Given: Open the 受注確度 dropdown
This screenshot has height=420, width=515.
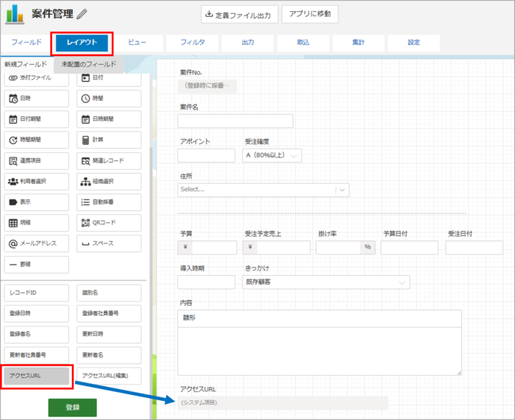Looking at the screenshot, I should click(x=272, y=155).
